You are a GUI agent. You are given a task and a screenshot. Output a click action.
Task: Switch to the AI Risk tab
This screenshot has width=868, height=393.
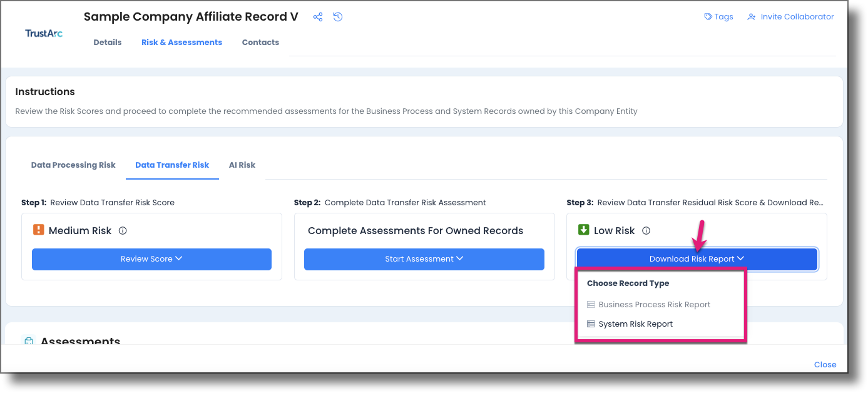[x=242, y=165]
